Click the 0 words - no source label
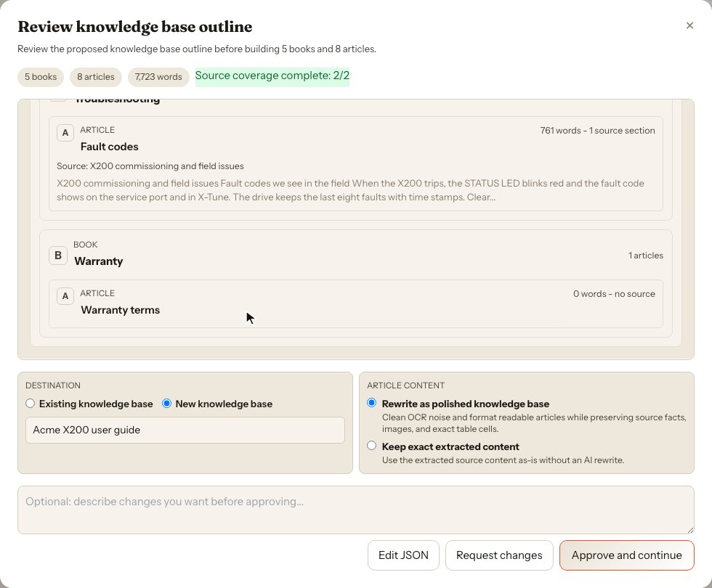Screen dimensions: 712x588 click(614, 294)
